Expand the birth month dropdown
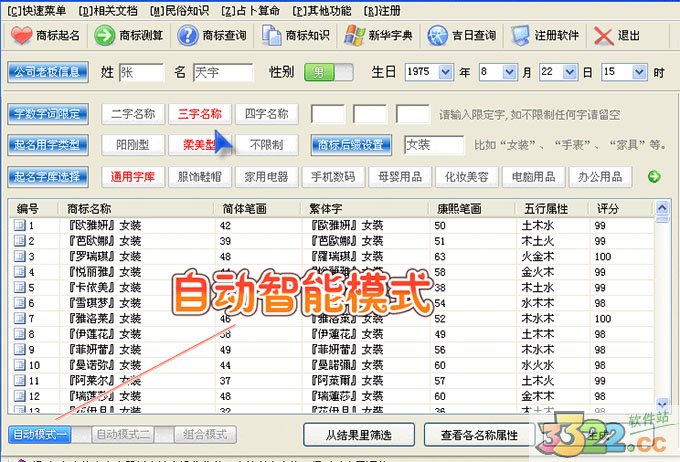 (x=510, y=72)
